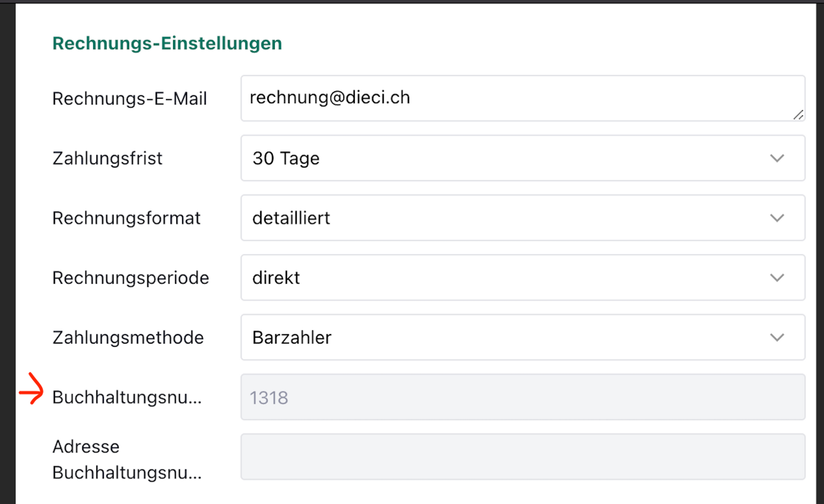Open the dropdown showing "detailliert"
This screenshot has width=824, height=504.
click(x=494, y=218)
